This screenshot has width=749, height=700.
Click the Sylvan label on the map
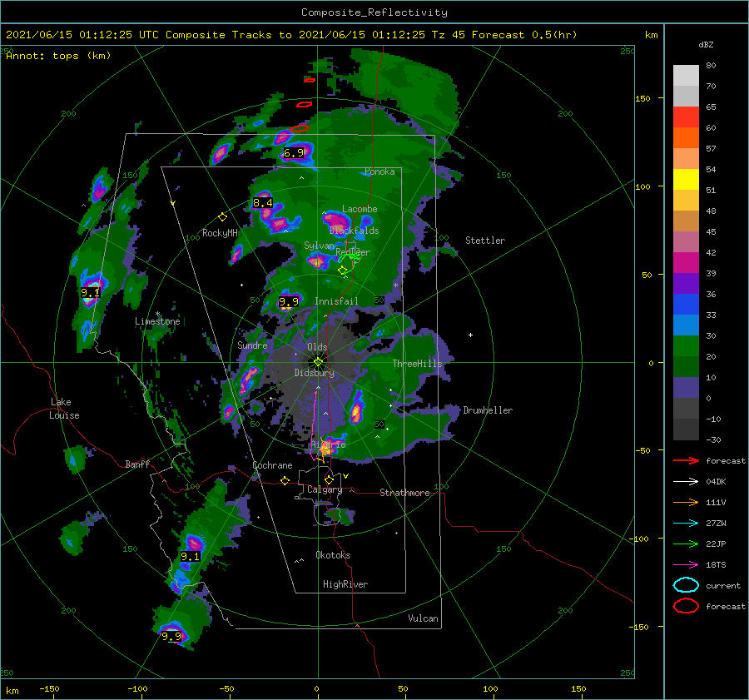tap(319, 246)
